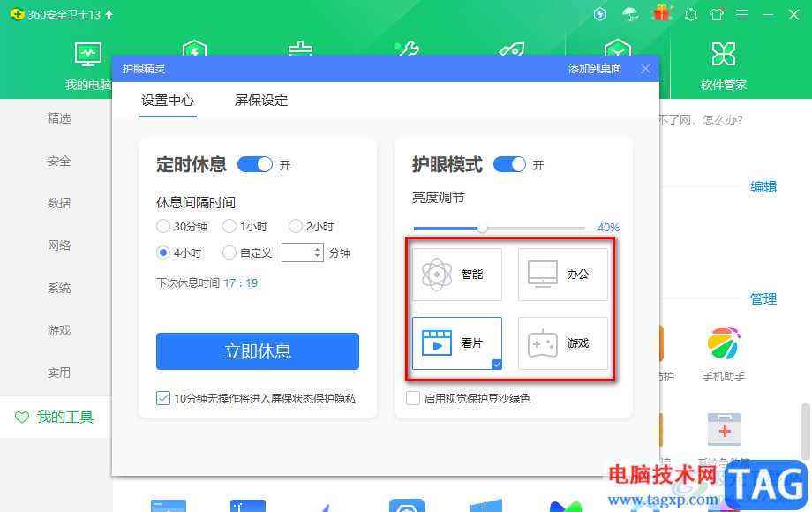Open the rocket speed-up icon in navigation
The height and width of the screenshot is (512, 812).
pos(512,49)
